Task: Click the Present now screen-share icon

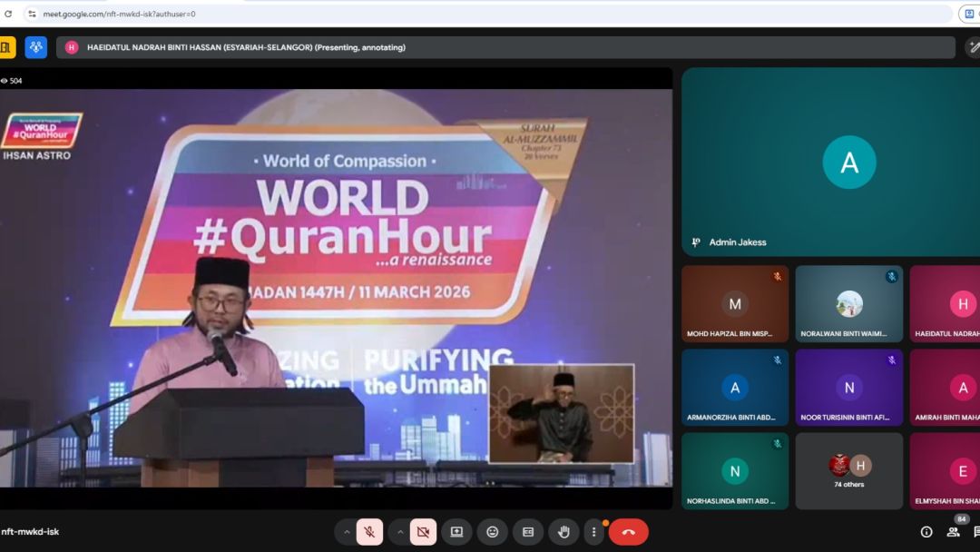Action: 456,532
